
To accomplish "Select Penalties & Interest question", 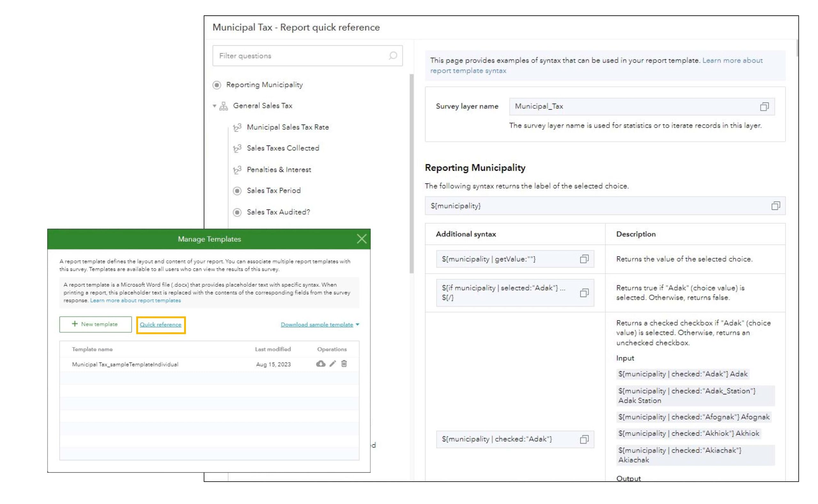I will coord(279,170).
